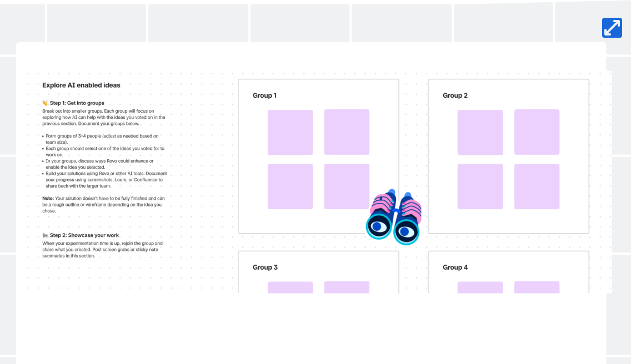
Task: Select the bottom-left sticky note in Group 1
Action: coord(290,186)
